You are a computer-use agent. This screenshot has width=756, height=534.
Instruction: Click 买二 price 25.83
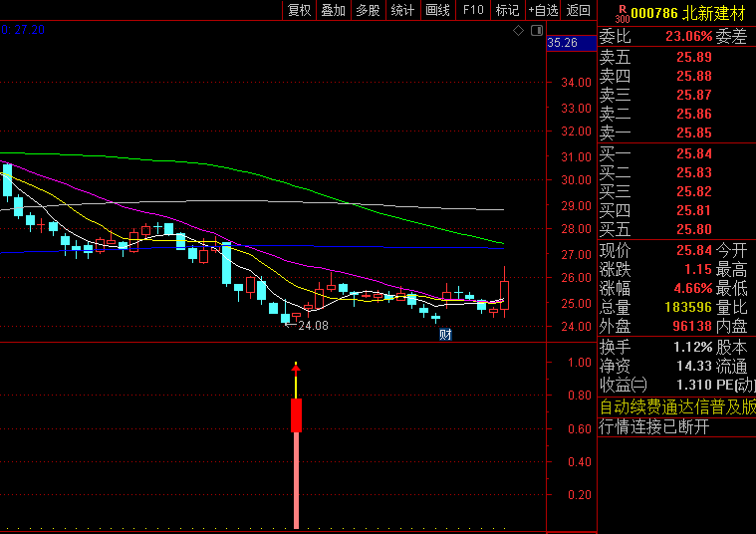pyautogui.click(x=694, y=172)
